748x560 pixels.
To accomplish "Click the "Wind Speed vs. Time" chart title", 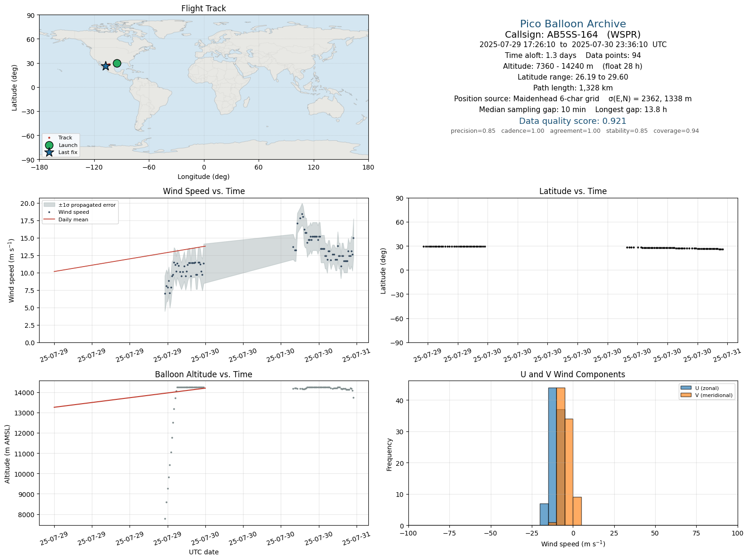I will [x=203, y=191].
